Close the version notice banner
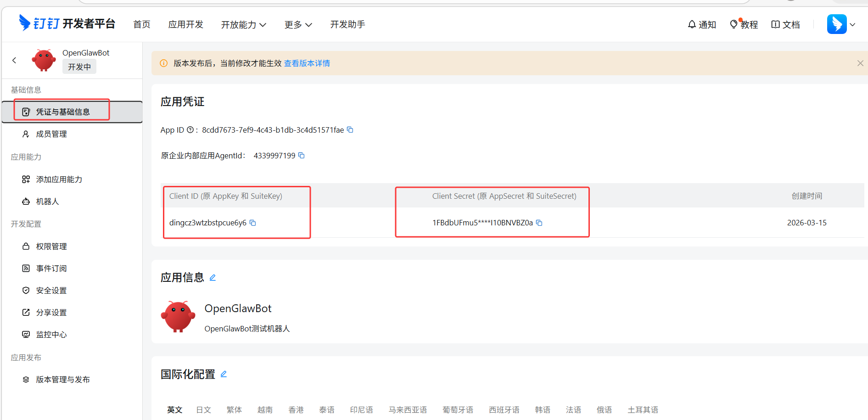Viewport: 868px width, 420px height. tap(860, 63)
